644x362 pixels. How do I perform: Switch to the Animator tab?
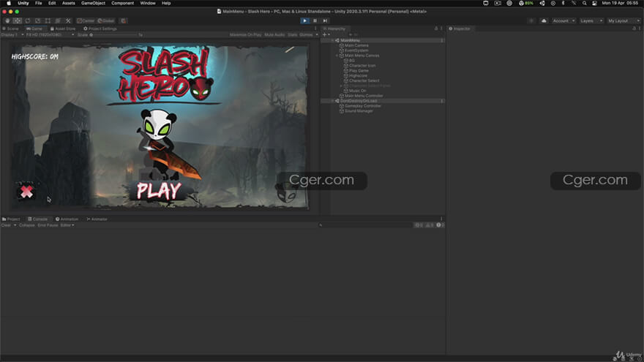(x=97, y=219)
